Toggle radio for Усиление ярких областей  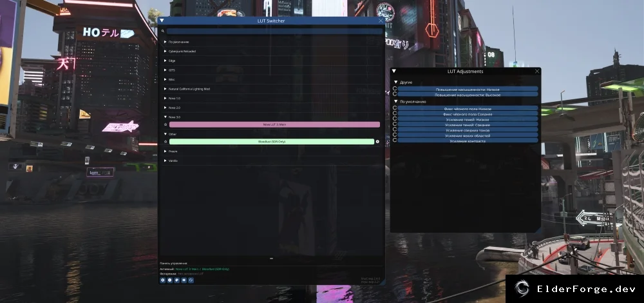tap(395, 135)
